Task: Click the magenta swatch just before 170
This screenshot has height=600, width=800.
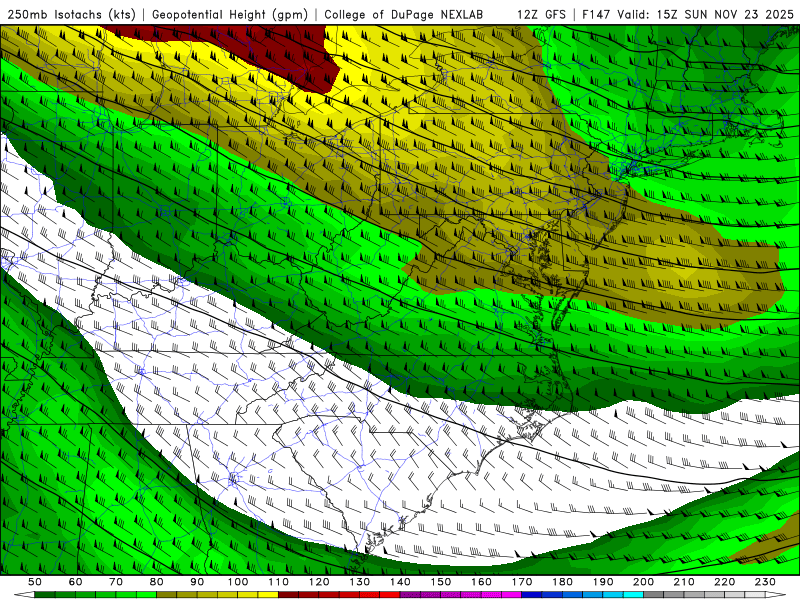Action: pyautogui.click(x=512, y=594)
